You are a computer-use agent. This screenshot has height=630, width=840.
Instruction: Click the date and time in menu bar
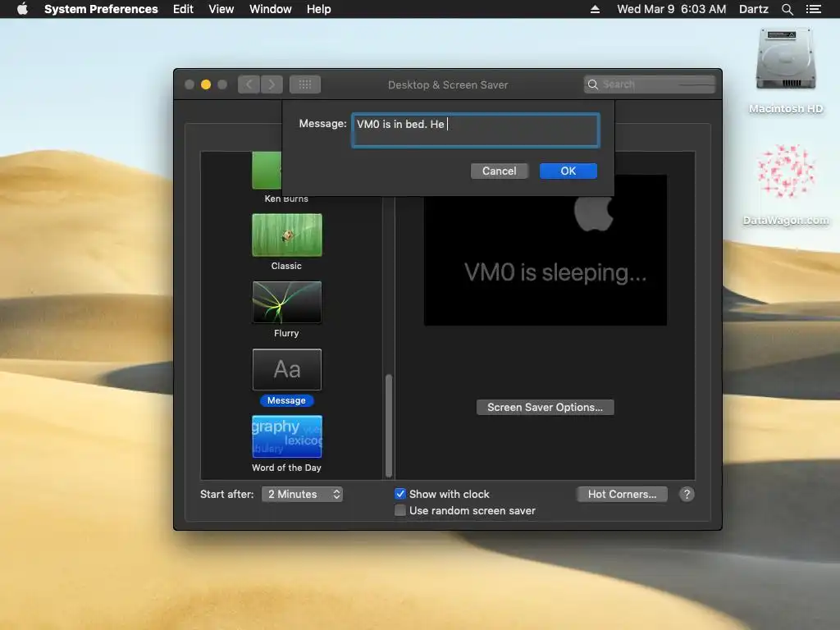pyautogui.click(x=671, y=9)
